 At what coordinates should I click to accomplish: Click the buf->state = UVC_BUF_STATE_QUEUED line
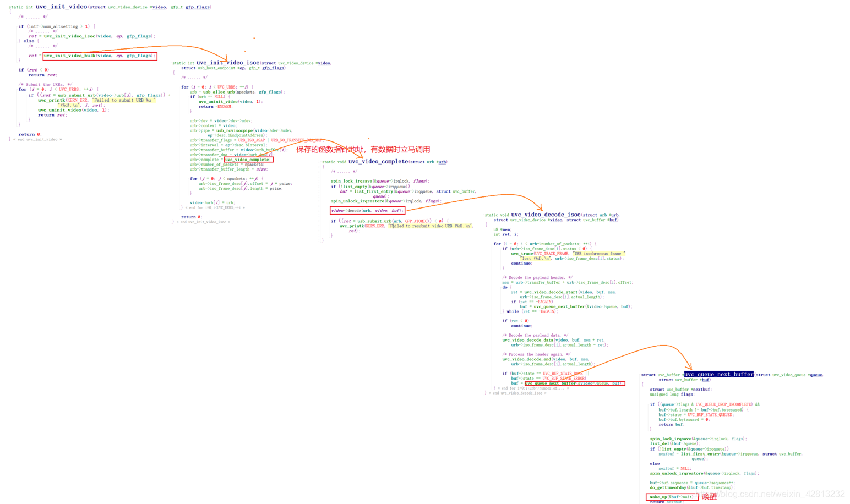(x=696, y=415)
